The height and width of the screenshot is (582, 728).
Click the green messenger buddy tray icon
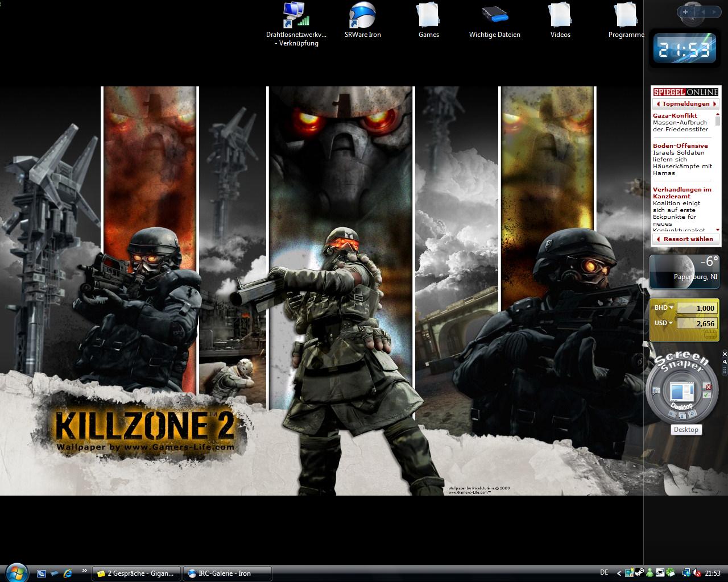pos(649,573)
